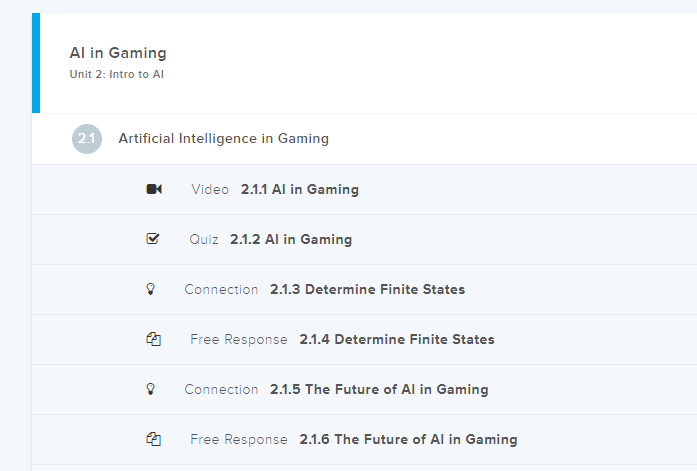Click lightbulb icon beside 2.1.5 connection
The height and width of the screenshot is (471, 697).
[x=152, y=389]
